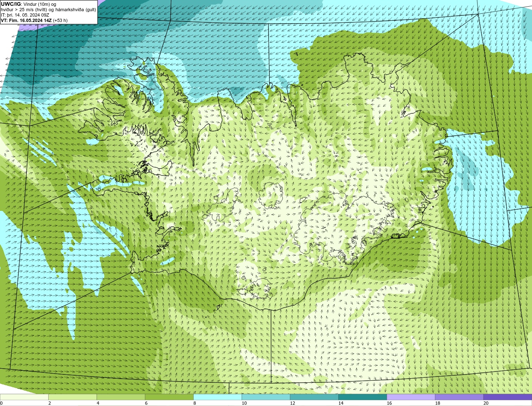This screenshot has height=406, width=532.
Task: Click the 'hviður > 25 m/s (hvítt)' legend line
Action: [x=24, y=10]
